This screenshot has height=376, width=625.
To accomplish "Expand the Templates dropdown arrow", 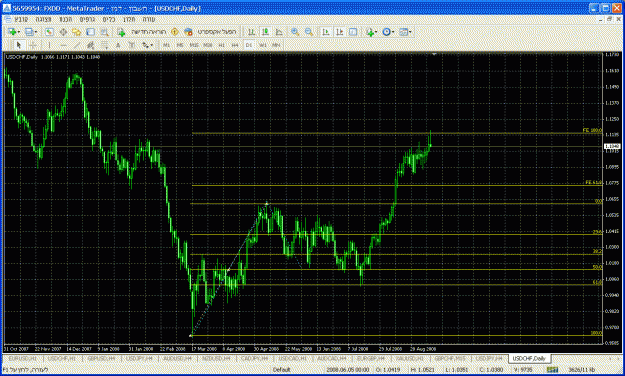I will 410,32.
